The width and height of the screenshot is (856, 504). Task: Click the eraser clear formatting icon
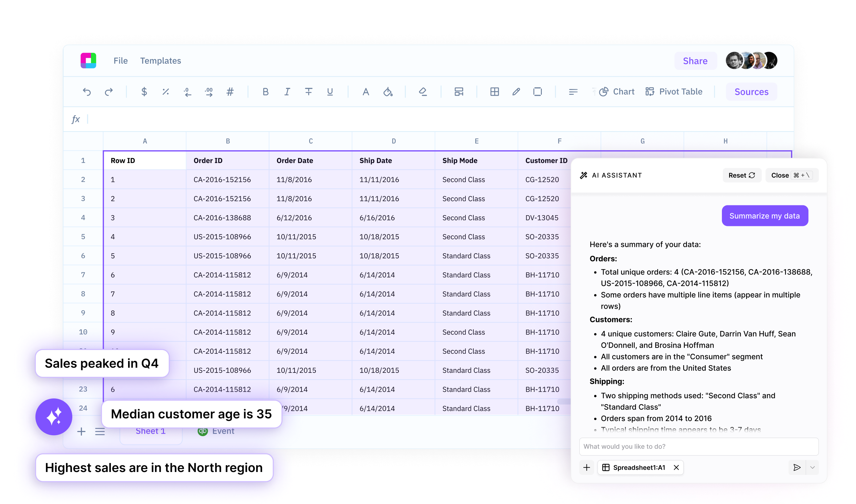pos(423,92)
